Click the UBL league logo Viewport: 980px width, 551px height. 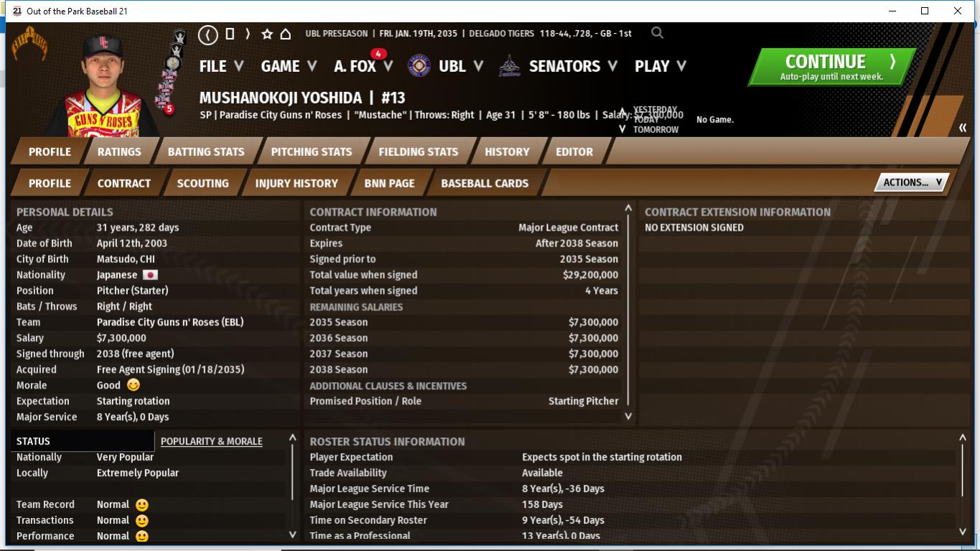tap(419, 66)
